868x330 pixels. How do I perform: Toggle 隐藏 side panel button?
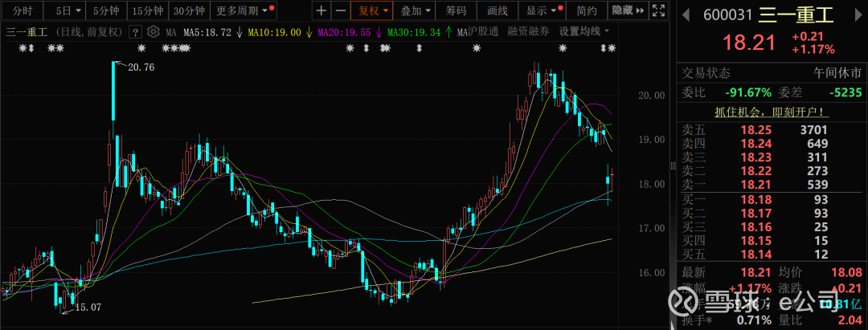(628, 10)
